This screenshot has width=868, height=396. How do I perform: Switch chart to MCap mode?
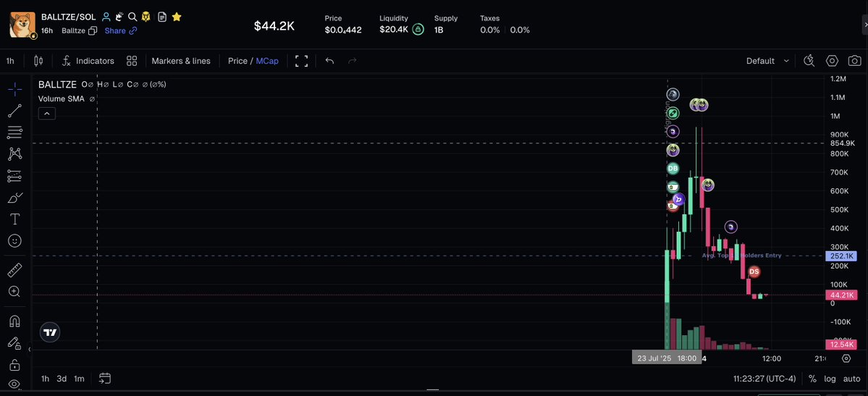[267, 61]
